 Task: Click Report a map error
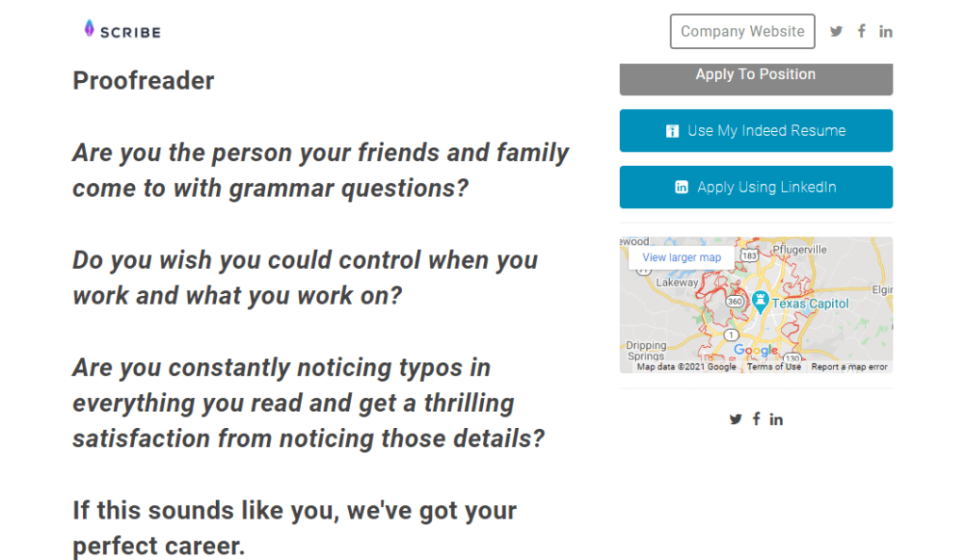point(849,367)
